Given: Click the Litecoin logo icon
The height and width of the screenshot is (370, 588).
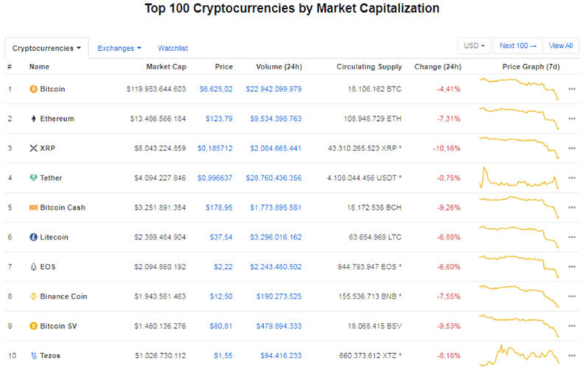Looking at the screenshot, I should pos(32,237).
